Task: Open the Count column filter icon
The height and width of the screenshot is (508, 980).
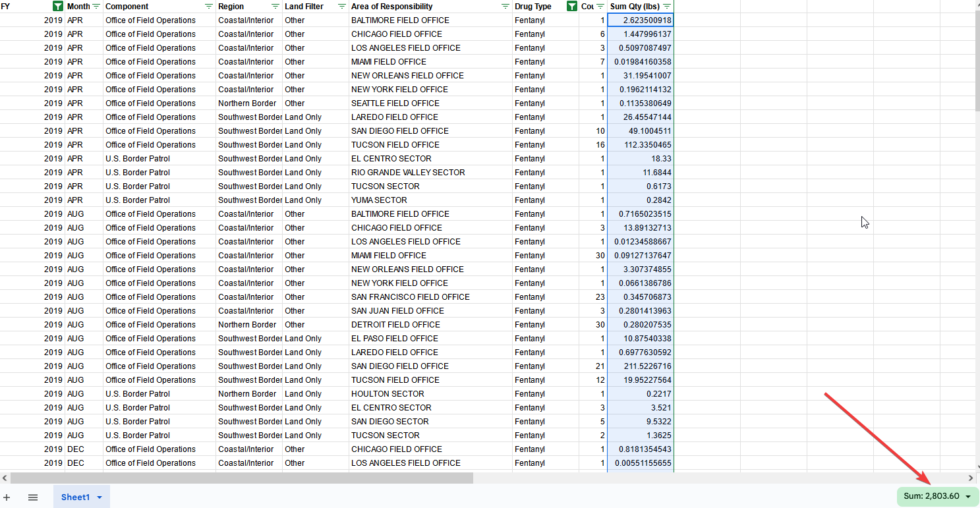Action: (600, 6)
